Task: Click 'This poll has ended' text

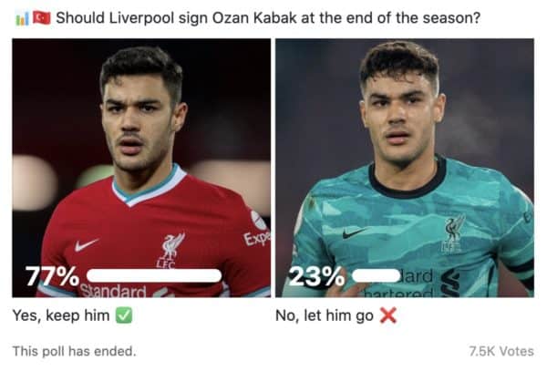Action: [x=75, y=351]
